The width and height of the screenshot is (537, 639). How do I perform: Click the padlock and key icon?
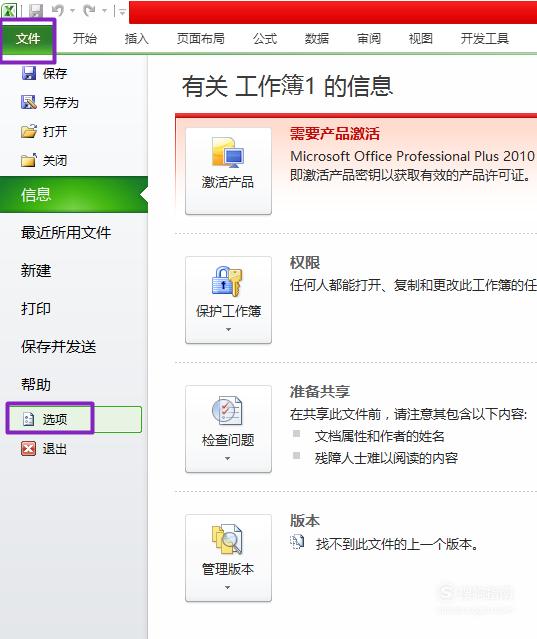227,281
